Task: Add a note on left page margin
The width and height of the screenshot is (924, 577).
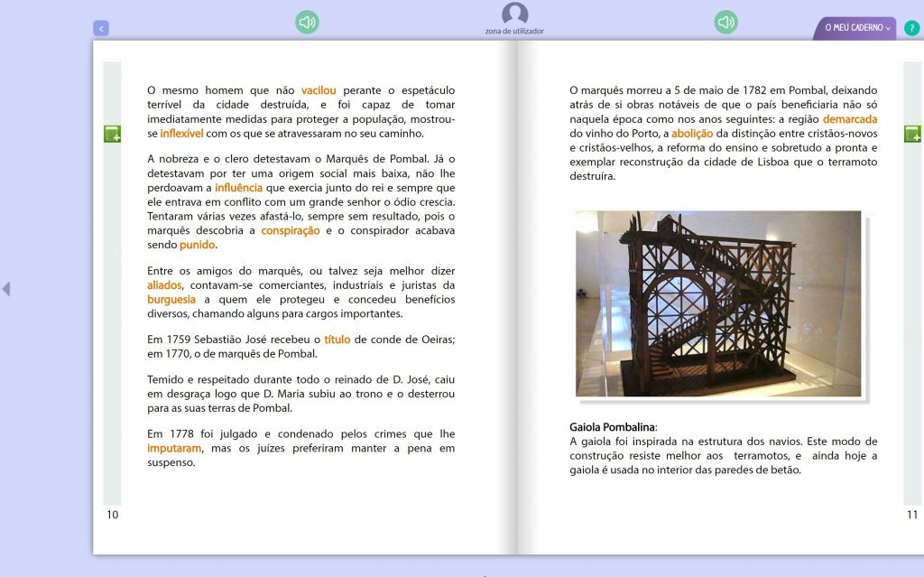Action: (112, 135)
